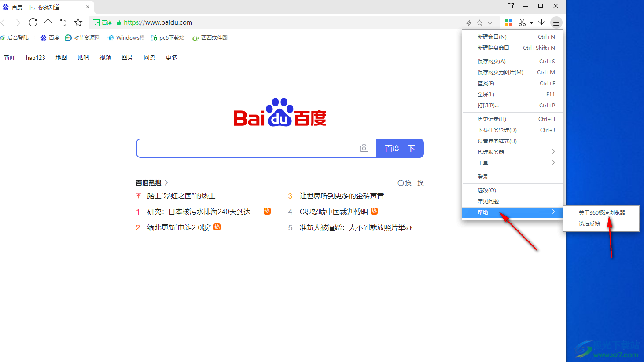Select 打印(P)... menu item

pyautogui.click(x=512, y=106)
